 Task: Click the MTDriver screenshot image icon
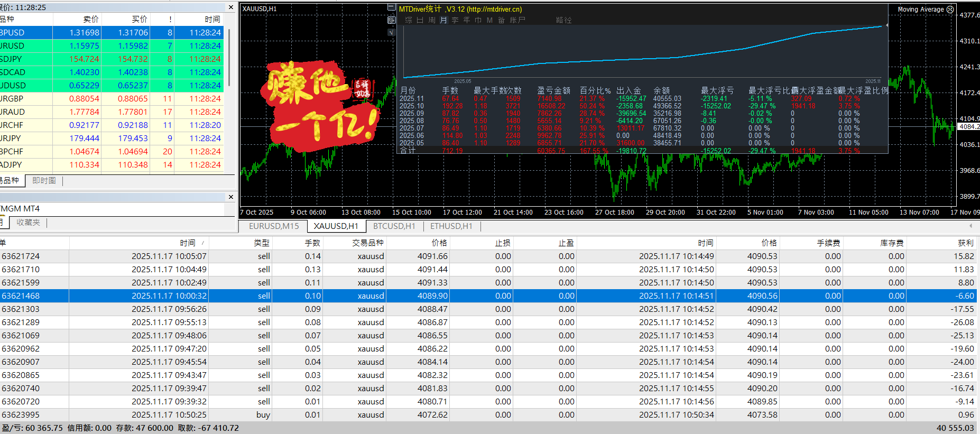tap(391, 20)
